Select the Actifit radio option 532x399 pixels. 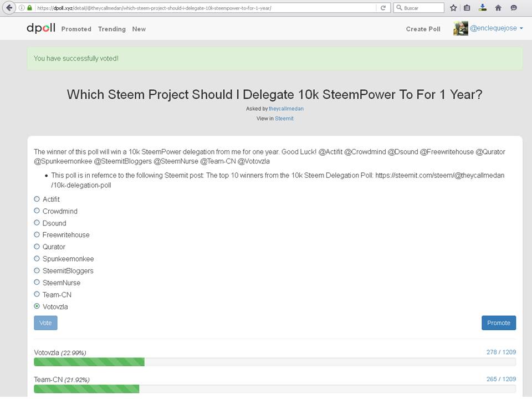click(x=37, y=199)
